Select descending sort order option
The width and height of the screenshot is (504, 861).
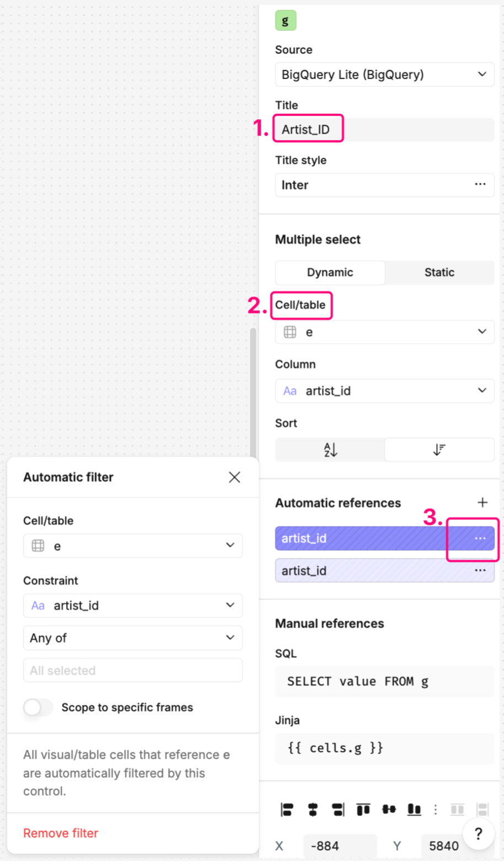[439, 450]
